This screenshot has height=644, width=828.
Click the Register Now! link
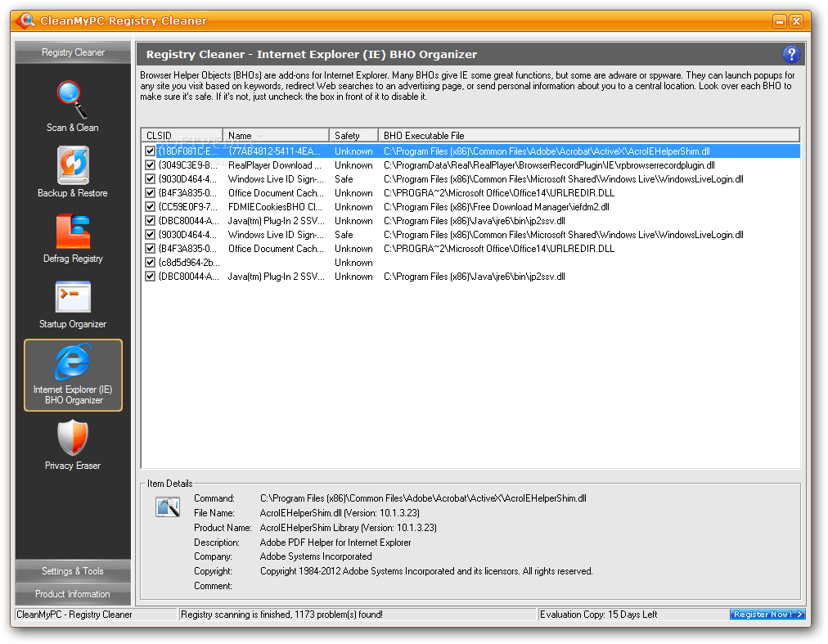click(x=767, y=614)
